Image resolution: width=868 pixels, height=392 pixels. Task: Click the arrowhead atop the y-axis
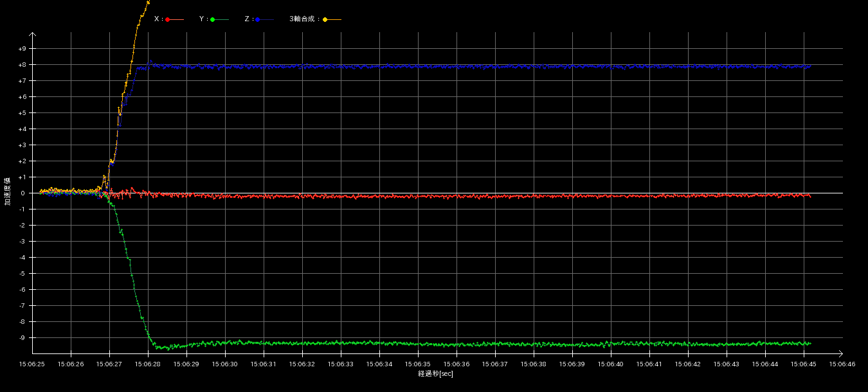[33, 36]
